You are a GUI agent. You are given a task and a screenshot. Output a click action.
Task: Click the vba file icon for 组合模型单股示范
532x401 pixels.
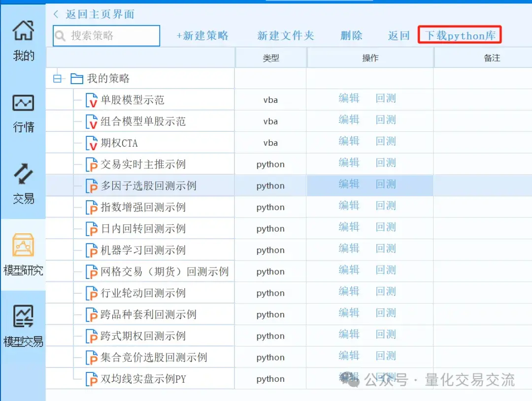(92, 122)
